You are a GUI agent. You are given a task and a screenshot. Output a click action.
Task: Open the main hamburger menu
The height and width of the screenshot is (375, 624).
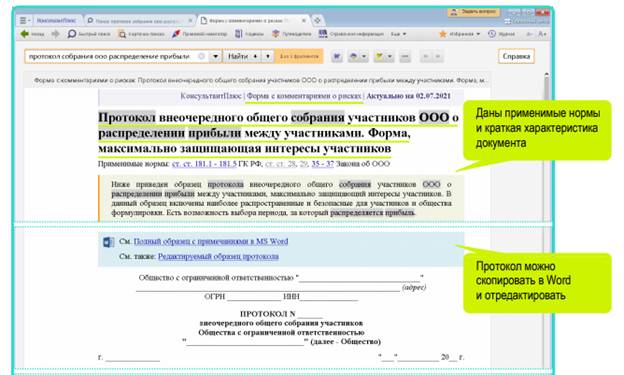pos(25,20)
